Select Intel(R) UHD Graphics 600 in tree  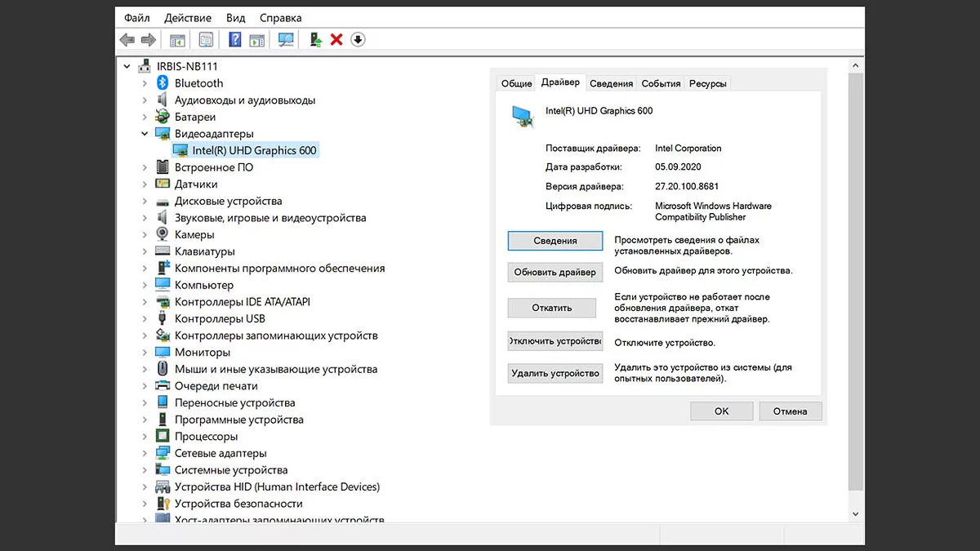pos(254,150)
